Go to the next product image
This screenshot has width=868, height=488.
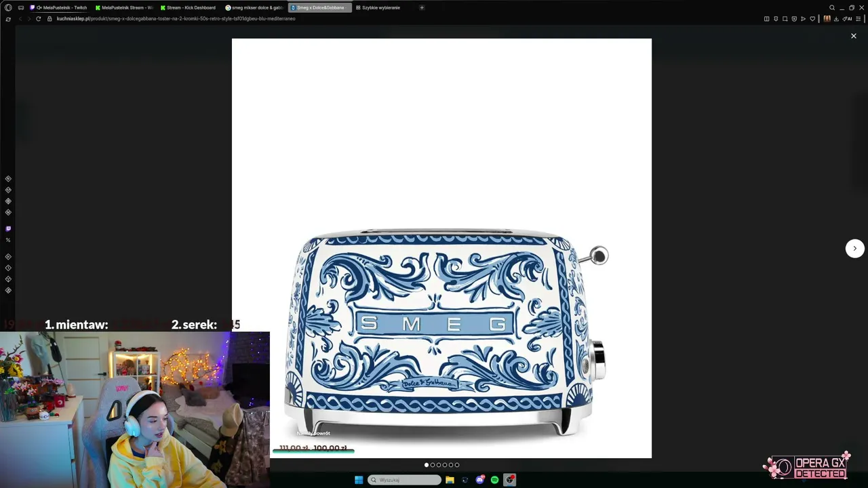(855, 248)
